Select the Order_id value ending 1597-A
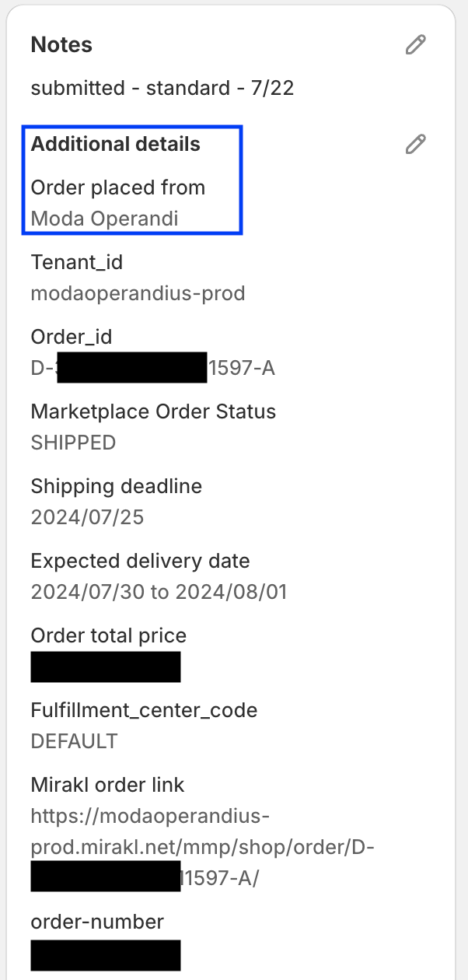This screenshot has height=980, width=468. click(x=153, y=368)
